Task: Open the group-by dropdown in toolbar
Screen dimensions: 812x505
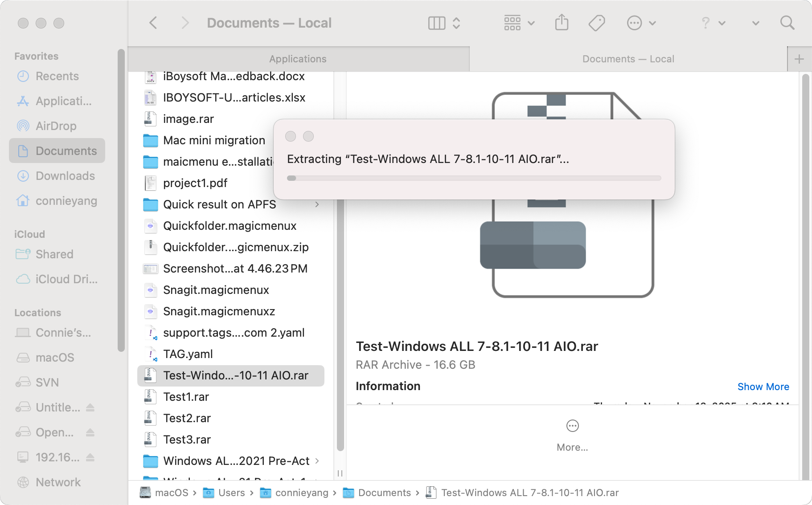Action: coord(519,23)
